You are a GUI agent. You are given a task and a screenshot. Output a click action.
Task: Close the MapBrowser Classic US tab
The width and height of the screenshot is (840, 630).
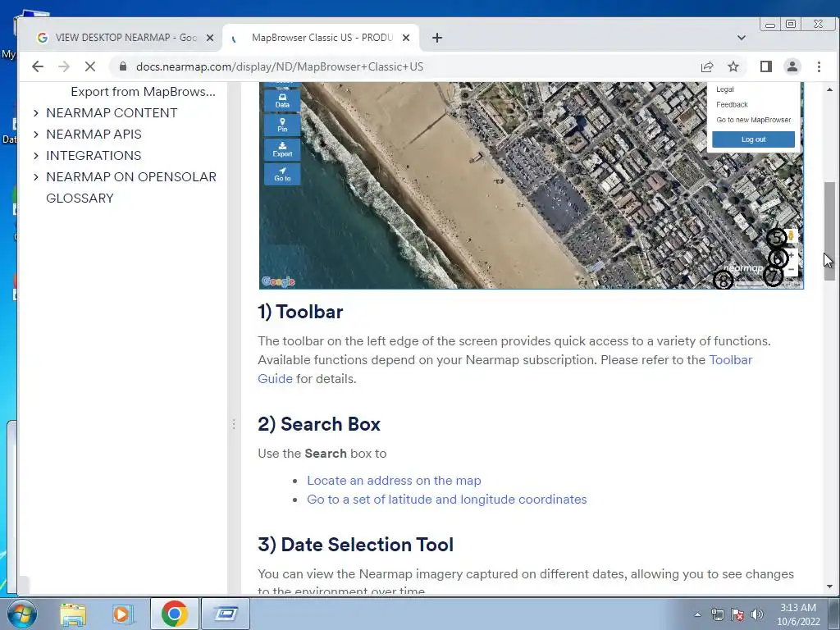click(x=406, y=38)
